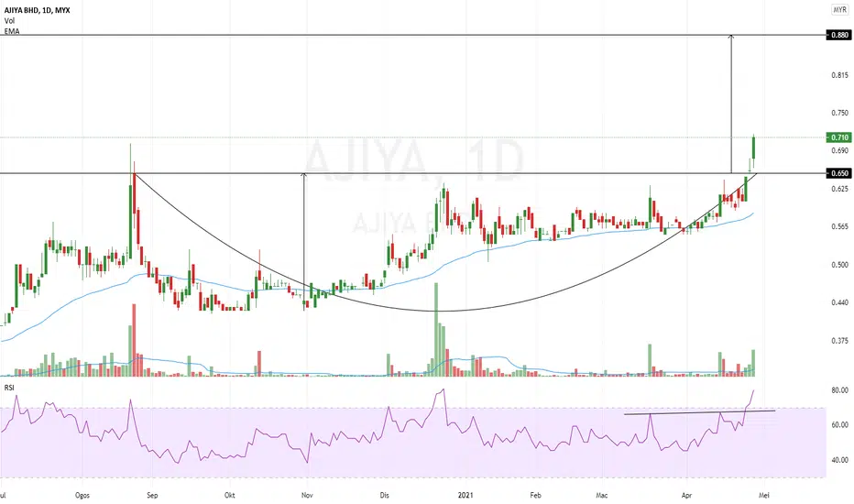
Task: Click the Sep date axis label
Action: click(152, 495)
